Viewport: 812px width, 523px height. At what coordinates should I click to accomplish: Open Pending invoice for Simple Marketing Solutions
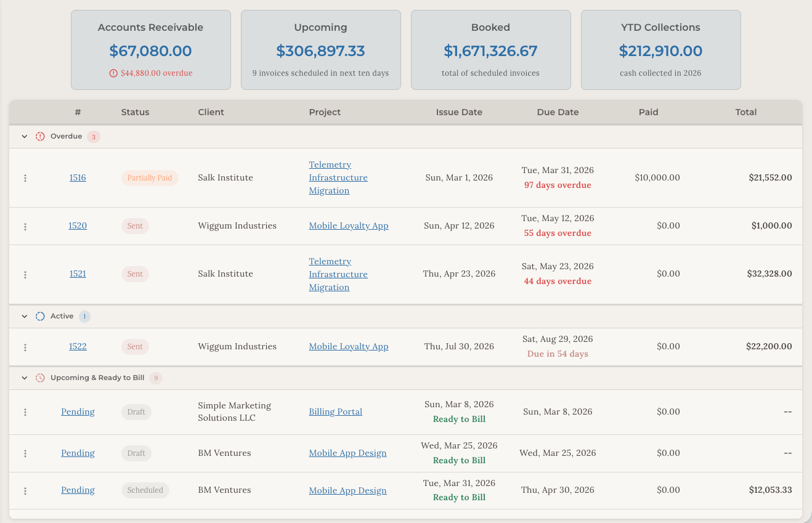coord(78,412)
